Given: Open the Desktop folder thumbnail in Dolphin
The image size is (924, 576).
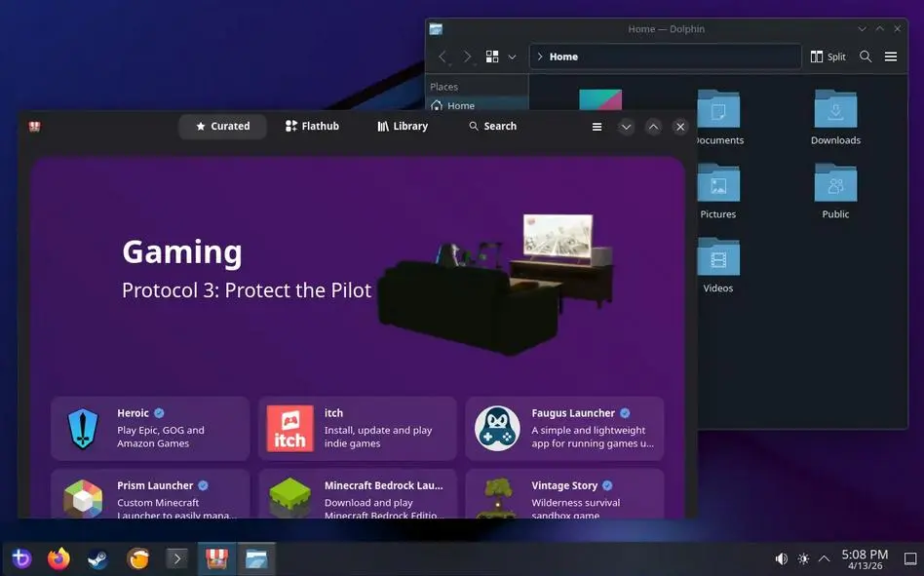Looking at the screenshot, I should pos(600,99).
